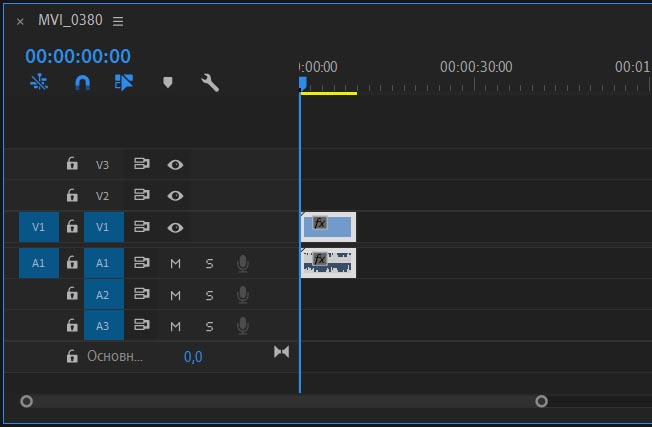The height and width of the screenshot is (427, 652).
Task: Toggle A3 track targeting
Action: pyautogui.click(x=104, y=326)
